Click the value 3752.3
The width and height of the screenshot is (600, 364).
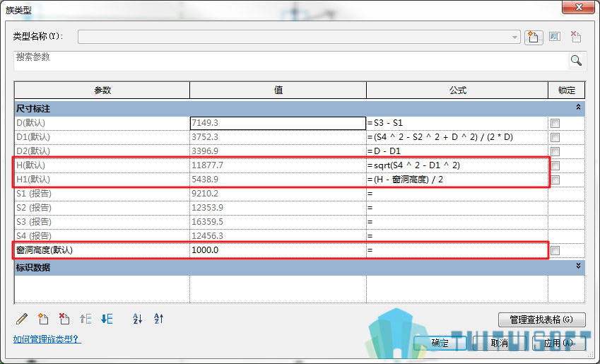[205, 137]
